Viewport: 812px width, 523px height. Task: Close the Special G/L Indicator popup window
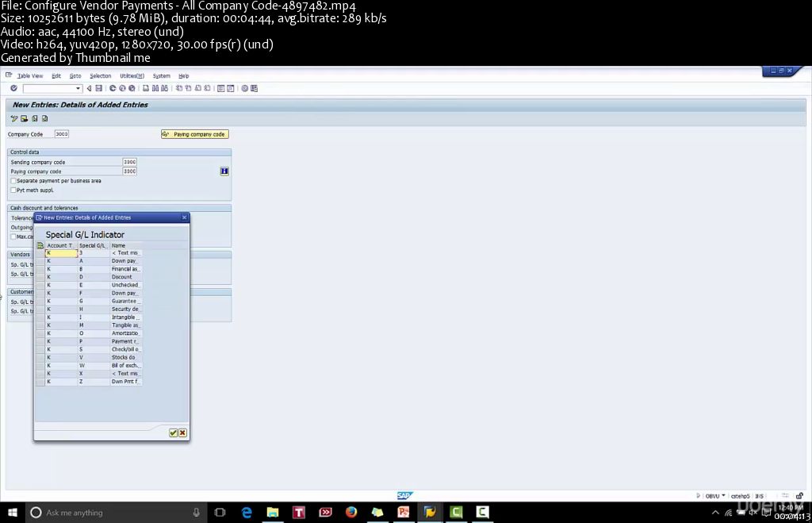click(184, 217)
